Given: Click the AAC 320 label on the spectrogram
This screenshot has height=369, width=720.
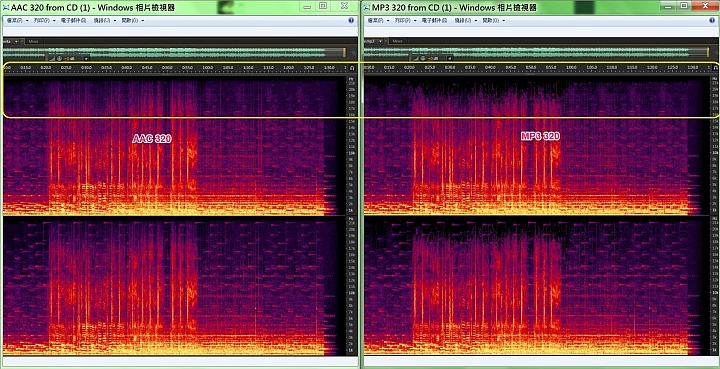Looking at the screenshot, I should (x=152, y=139).
